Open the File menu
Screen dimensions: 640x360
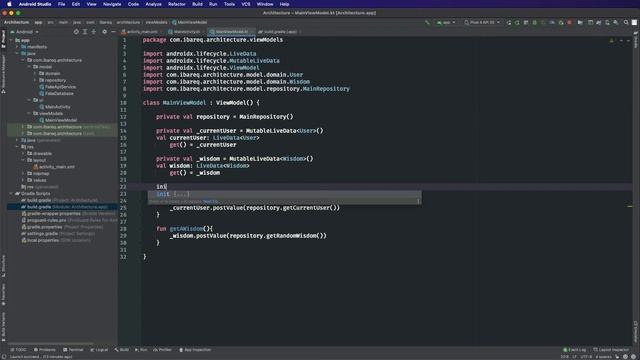[61, 4]
